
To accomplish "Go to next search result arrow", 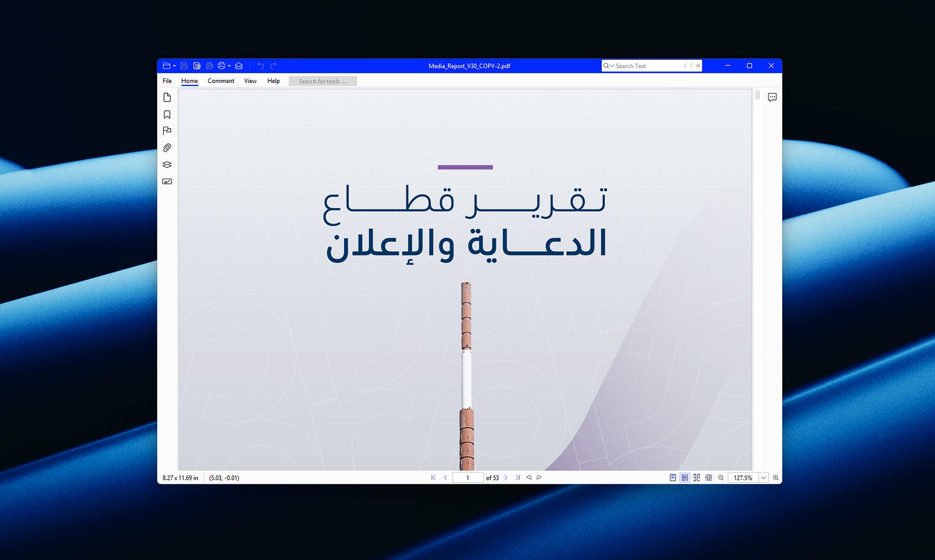I will click(x=691, y=66).
